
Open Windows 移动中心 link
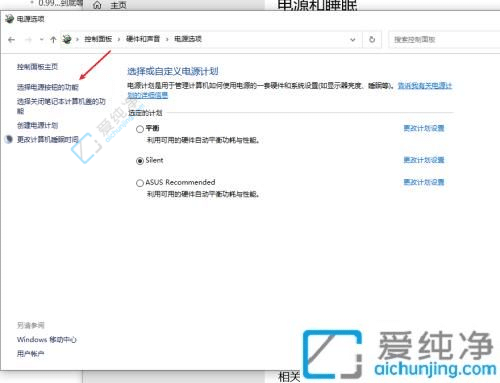pyautogui.click(x=47, y=340)
